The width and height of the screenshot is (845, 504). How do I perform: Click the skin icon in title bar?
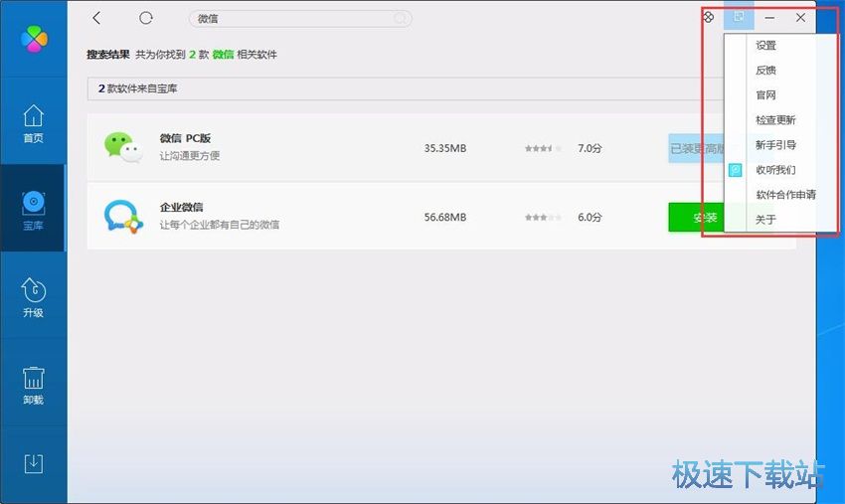tap(708, 17)
